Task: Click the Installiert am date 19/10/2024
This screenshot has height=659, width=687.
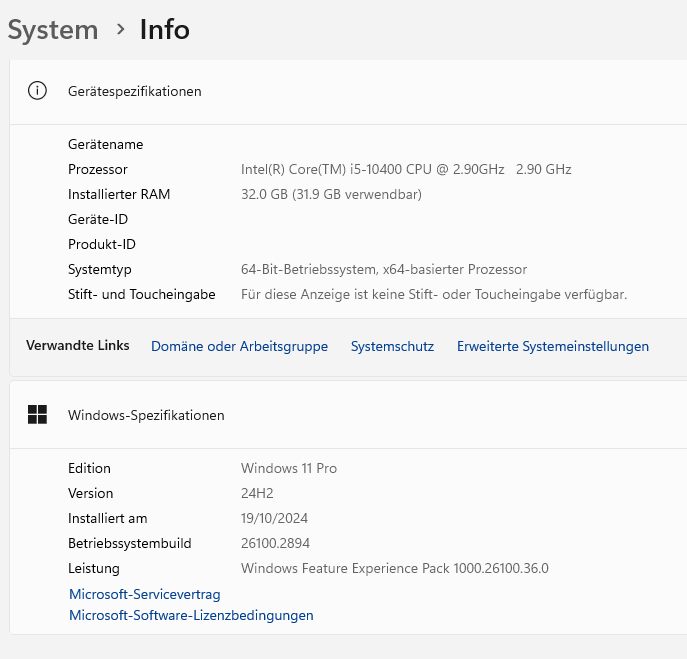Action: [274, 518]
